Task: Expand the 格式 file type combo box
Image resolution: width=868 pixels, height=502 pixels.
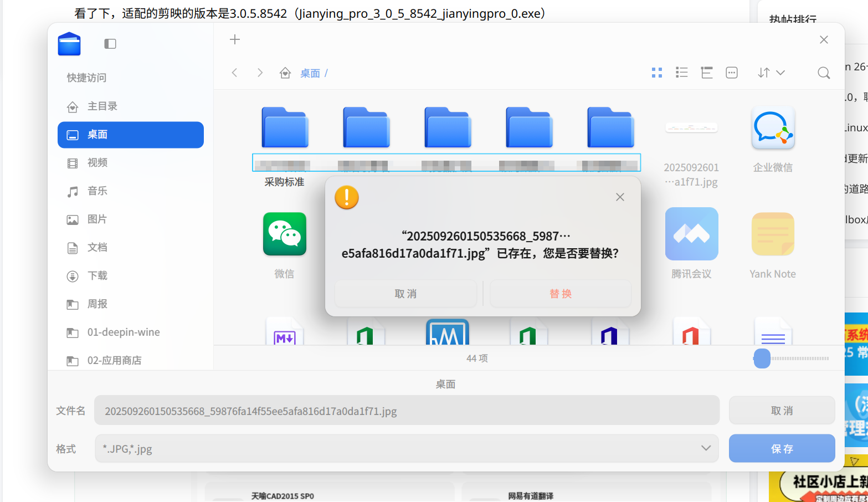Action: (407, 449)
